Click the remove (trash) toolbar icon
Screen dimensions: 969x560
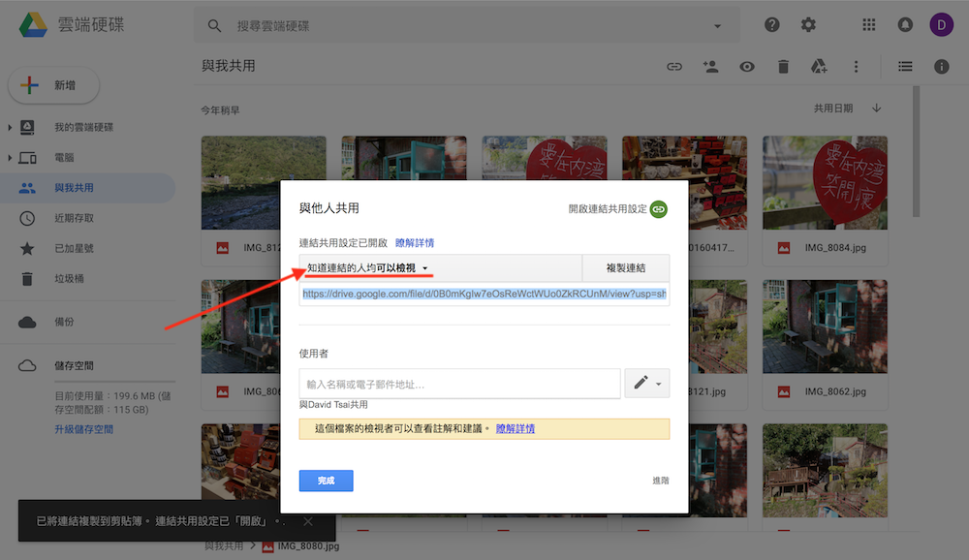[783, 66]
